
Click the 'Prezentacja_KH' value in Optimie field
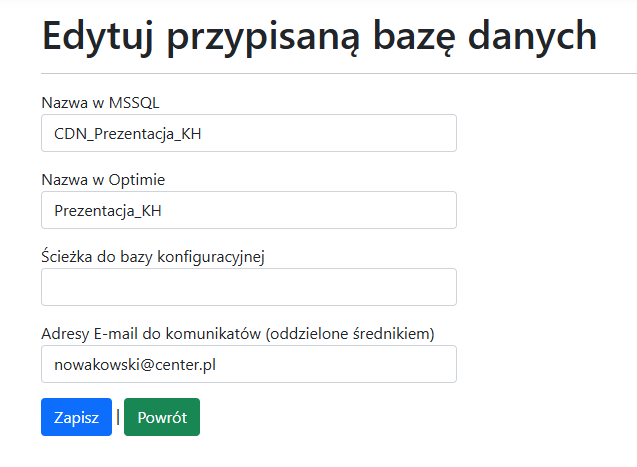coord(108,210)
